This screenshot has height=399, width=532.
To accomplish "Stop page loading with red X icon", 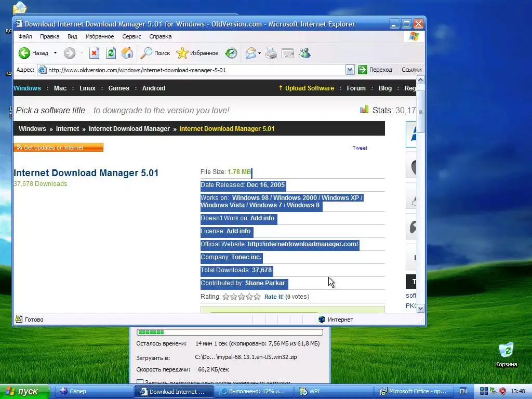I will pos(95,53).
